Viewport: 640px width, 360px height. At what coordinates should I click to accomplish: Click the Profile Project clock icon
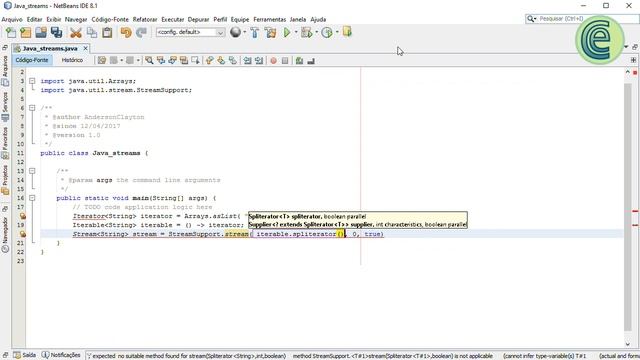point(327,32)
